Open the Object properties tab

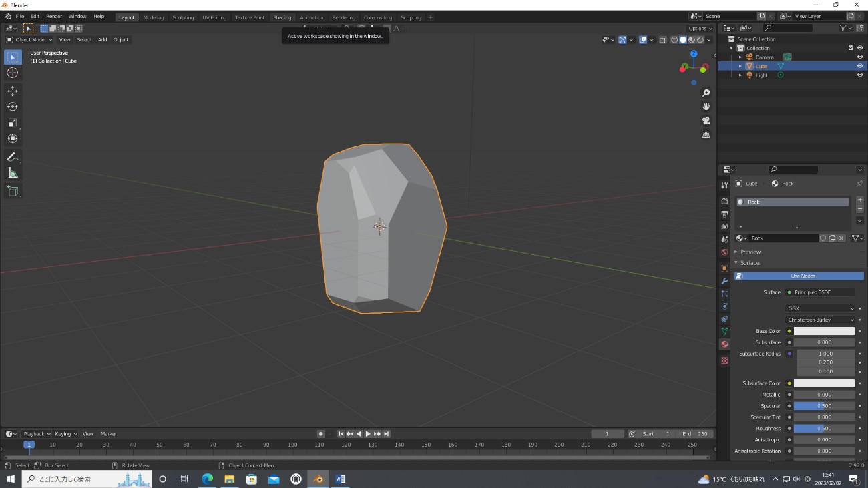pyautogui.click(x=724, y=268)
